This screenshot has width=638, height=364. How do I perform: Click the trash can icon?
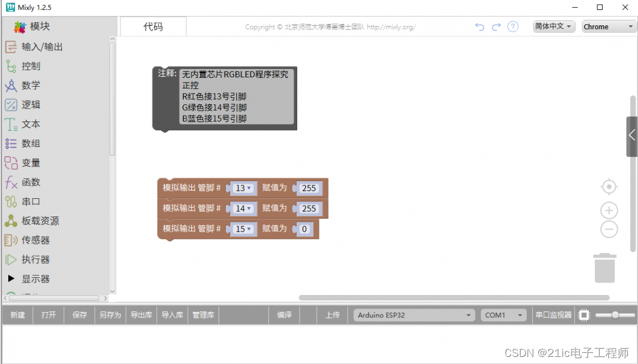pyautogui.click(x=605, y=268)
